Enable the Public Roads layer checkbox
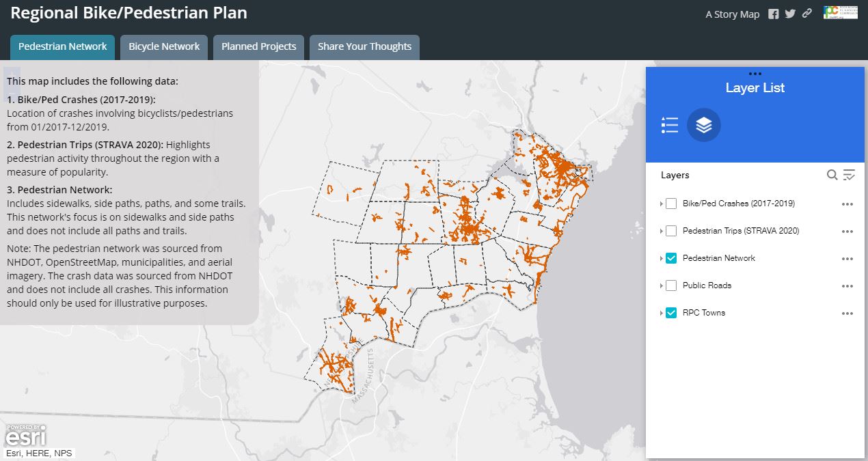Screen dimensions: 868x461 (x=671, y=285)
